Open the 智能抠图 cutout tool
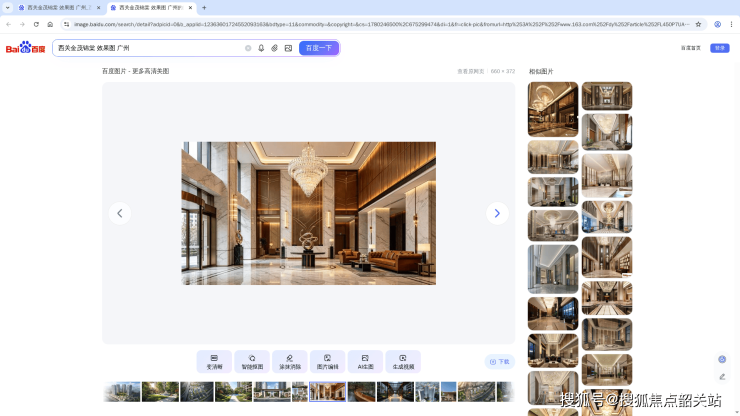Screen dimensions: 740x416 (x=252, y=362)
